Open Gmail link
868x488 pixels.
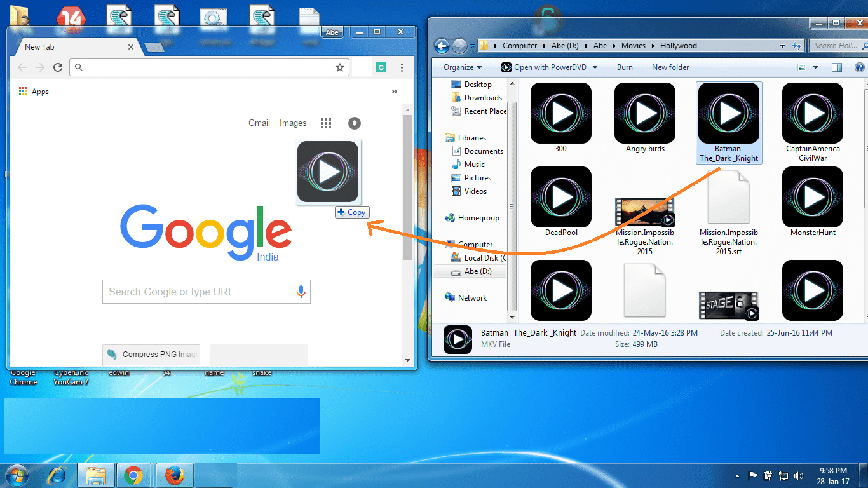coord(259,123)
